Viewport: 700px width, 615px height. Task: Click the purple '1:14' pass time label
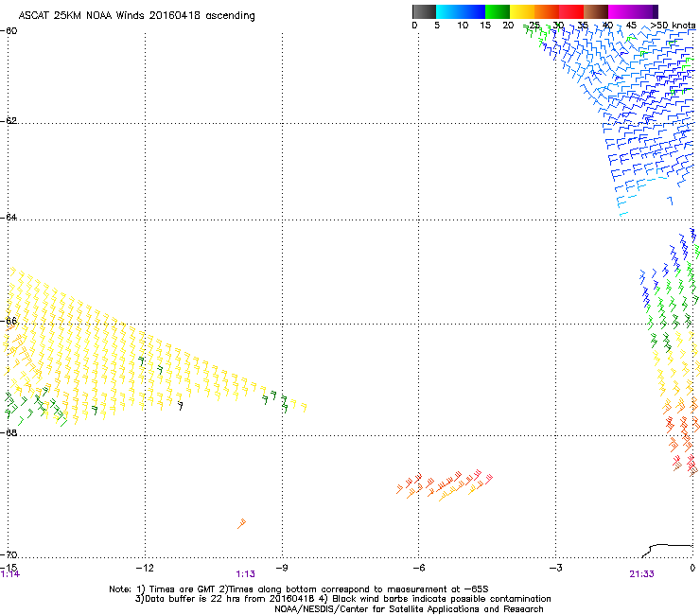click(9, 574)
